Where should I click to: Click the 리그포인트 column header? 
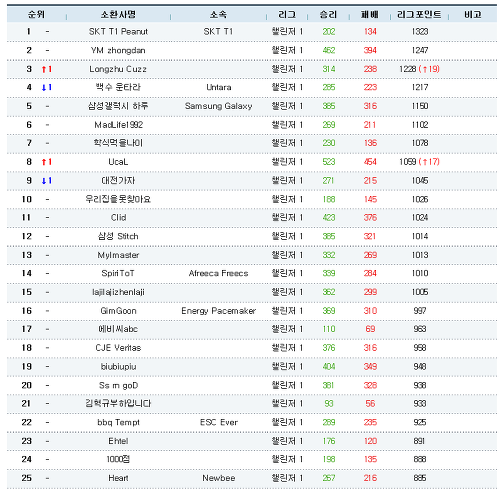click(419, 14)
